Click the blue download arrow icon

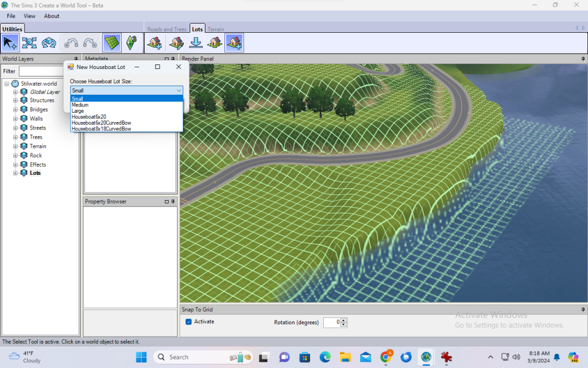pos(196,43)
